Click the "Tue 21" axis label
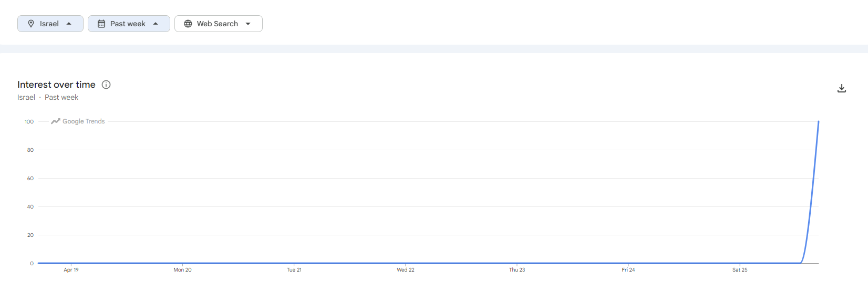The image size is (868, 301). pyautogui.click(x=294, y=270)
